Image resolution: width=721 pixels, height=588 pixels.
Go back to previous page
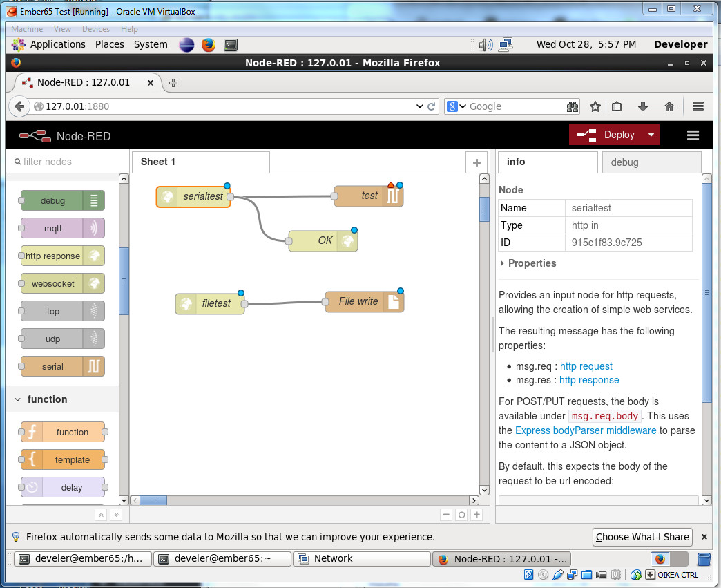[x=19, y=106]
